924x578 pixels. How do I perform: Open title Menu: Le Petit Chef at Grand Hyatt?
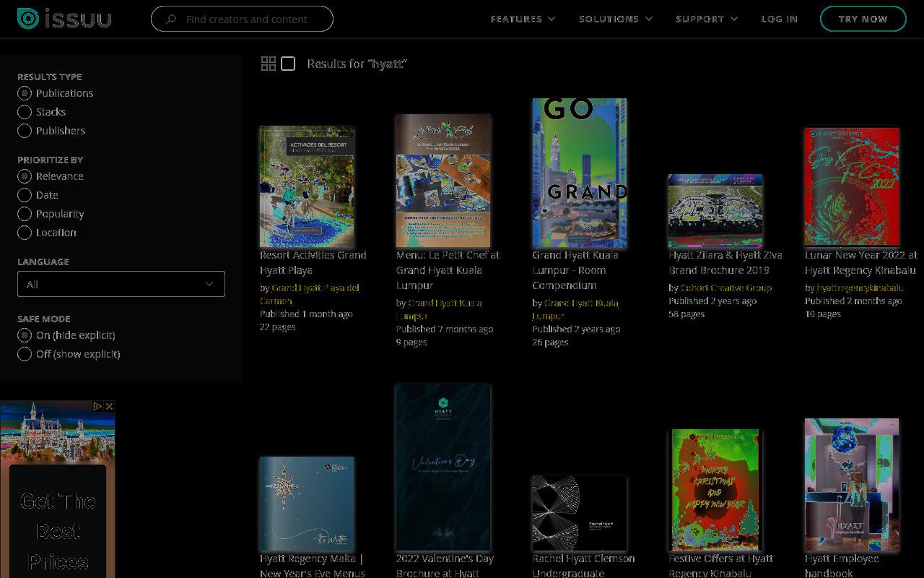click(448, 270)
